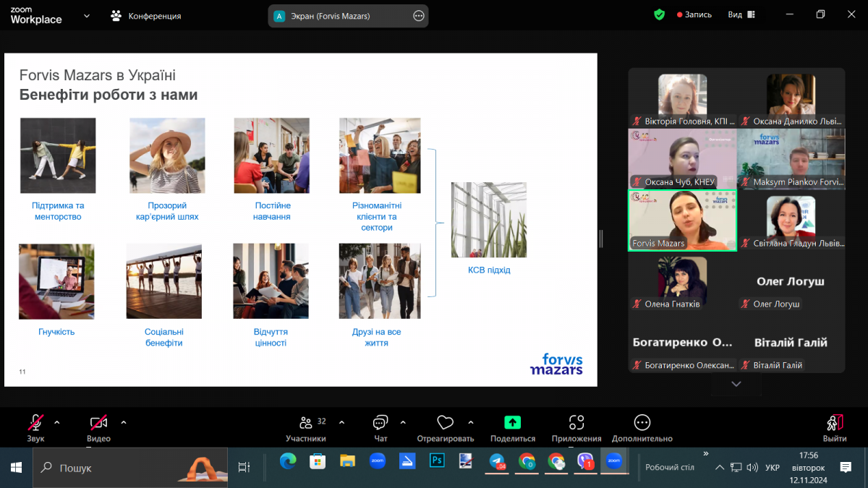Screen dimensions: 868x488
Task: Select Maksym Piankov's video thumbnail
Action: click(x=791, y=159)
